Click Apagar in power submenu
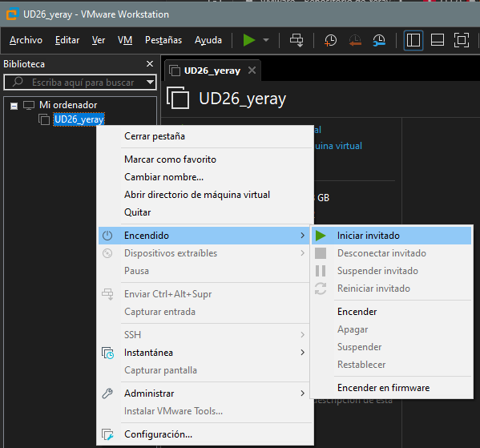 [353, 329]
